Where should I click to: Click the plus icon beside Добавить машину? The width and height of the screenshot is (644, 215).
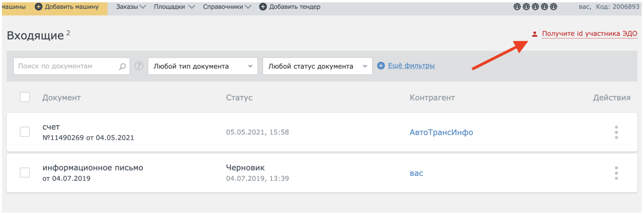coord(38,7)
